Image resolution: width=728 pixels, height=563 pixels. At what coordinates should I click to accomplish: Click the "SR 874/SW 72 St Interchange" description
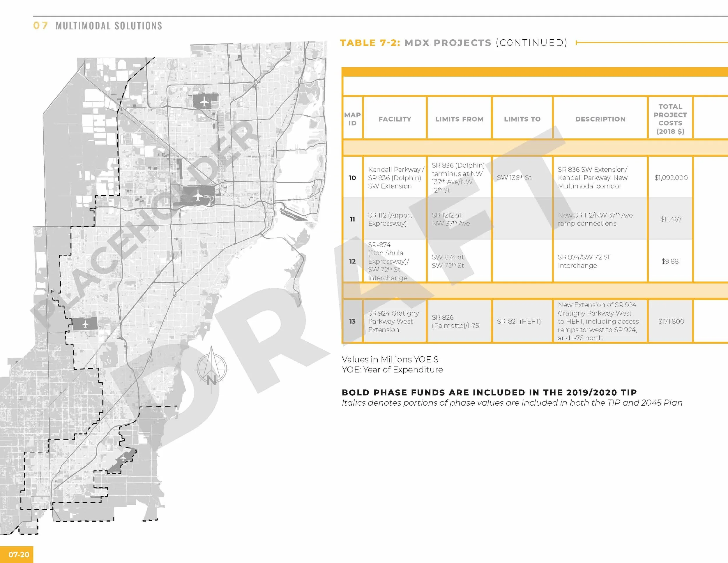point(584,261)
